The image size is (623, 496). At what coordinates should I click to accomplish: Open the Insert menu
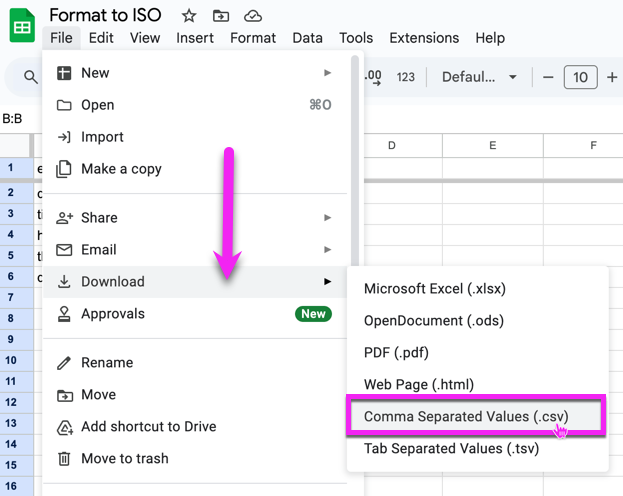(x=195, y=38)
